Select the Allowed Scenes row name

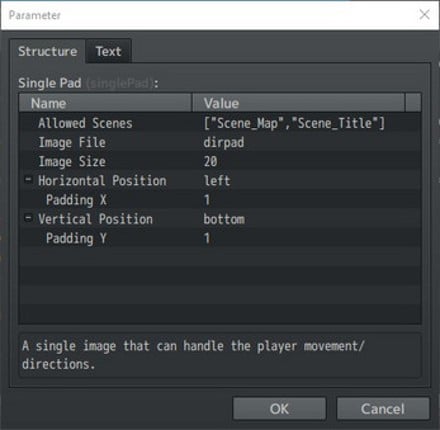coord(85,123)
